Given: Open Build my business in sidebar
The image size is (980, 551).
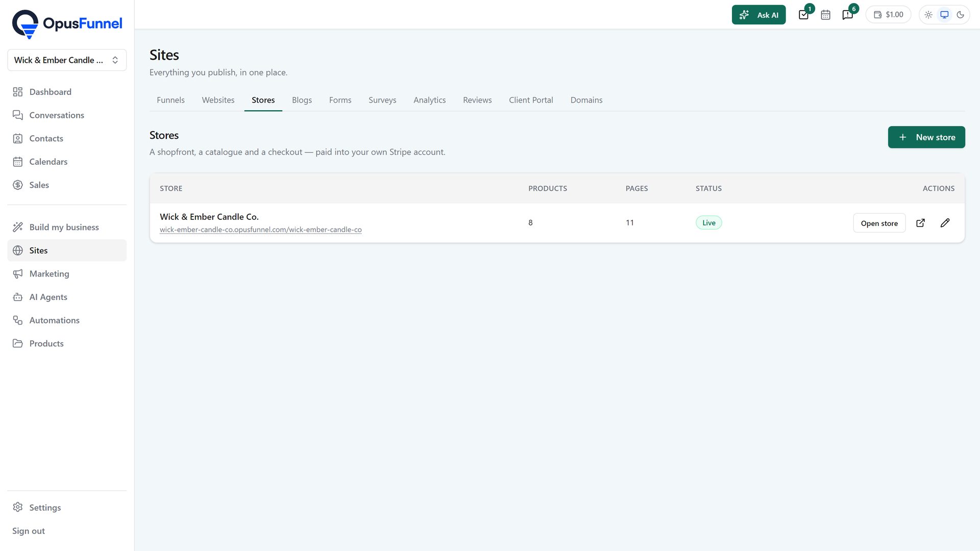Looking at the screenshot, I should click(67, 227).
